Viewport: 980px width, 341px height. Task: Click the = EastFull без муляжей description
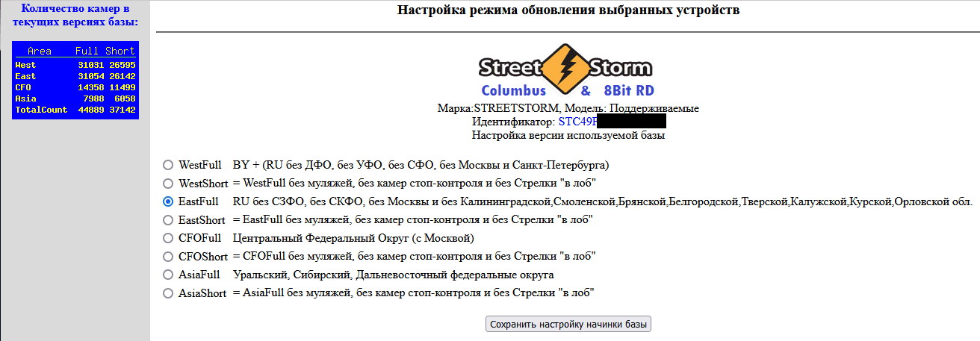pyautogui.click(x=412, y=219)
